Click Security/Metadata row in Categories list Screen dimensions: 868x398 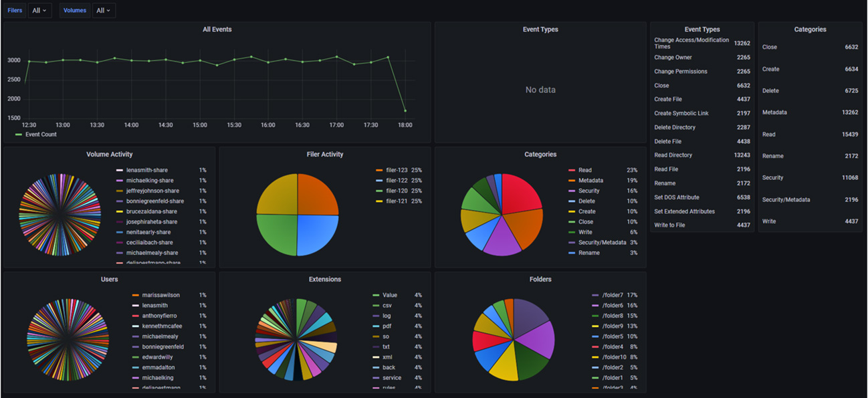[810, 200]
